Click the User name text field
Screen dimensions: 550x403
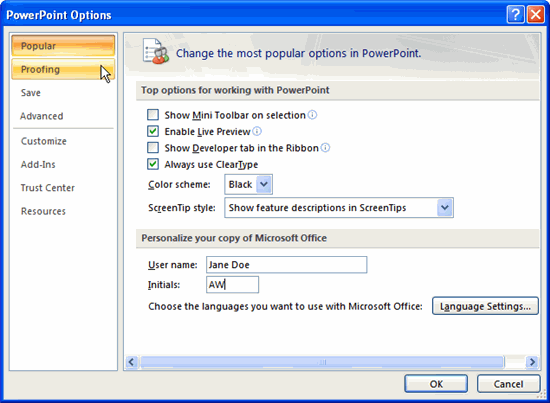pyautogui.click(x=287, y=264)
